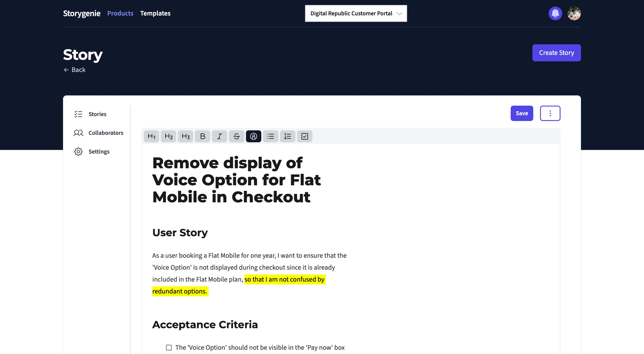The height and width of the screenshot is (354, 644).
Task: Insert a bulleted list
Action: tap(270, 136)
